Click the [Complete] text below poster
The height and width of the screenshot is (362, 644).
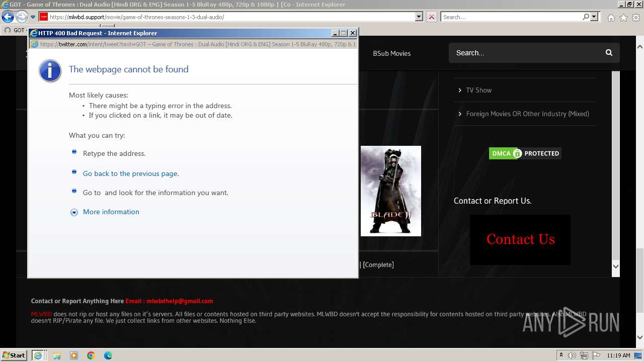[x=378, y=264]
